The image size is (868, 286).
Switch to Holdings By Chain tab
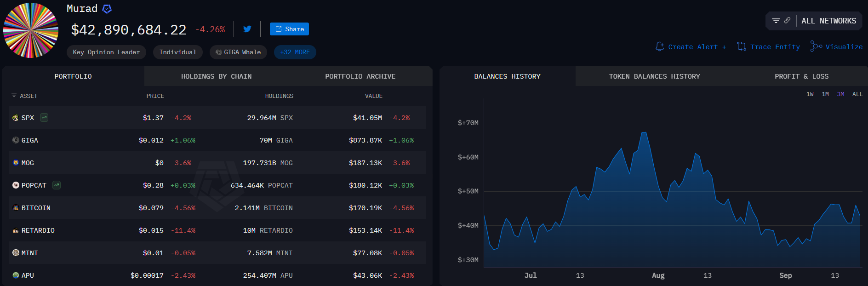pos(216,76)
